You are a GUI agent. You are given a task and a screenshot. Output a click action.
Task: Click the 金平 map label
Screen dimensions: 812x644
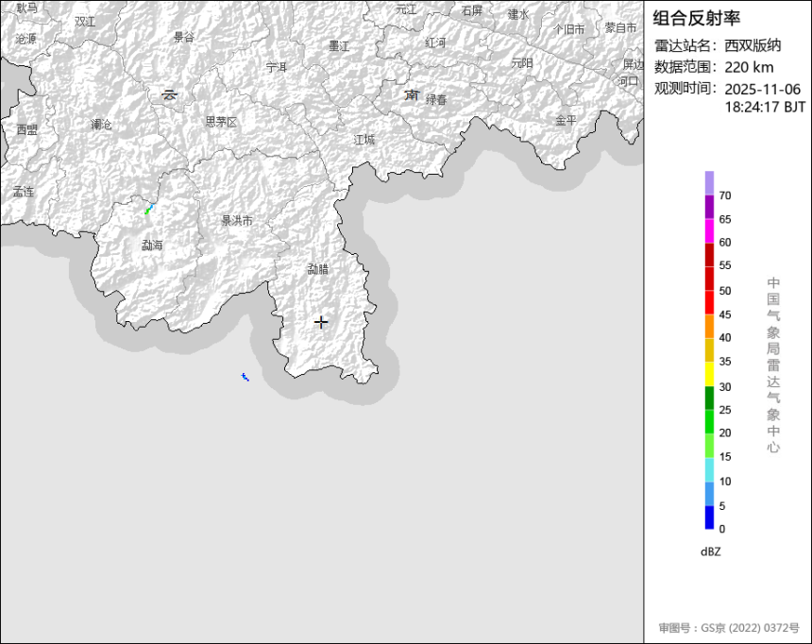point(566,120)
